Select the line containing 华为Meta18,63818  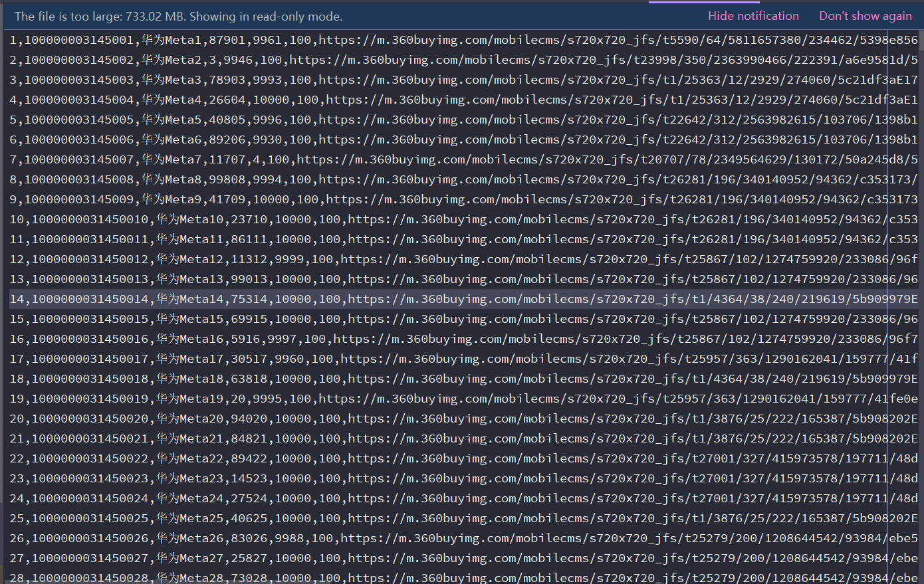pyautogui.click(x=463, y=379)
